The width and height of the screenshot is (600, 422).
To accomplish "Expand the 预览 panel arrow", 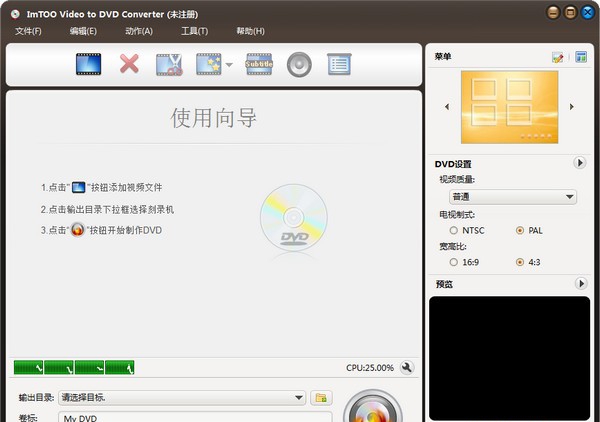I will click(x=581, y=284).
